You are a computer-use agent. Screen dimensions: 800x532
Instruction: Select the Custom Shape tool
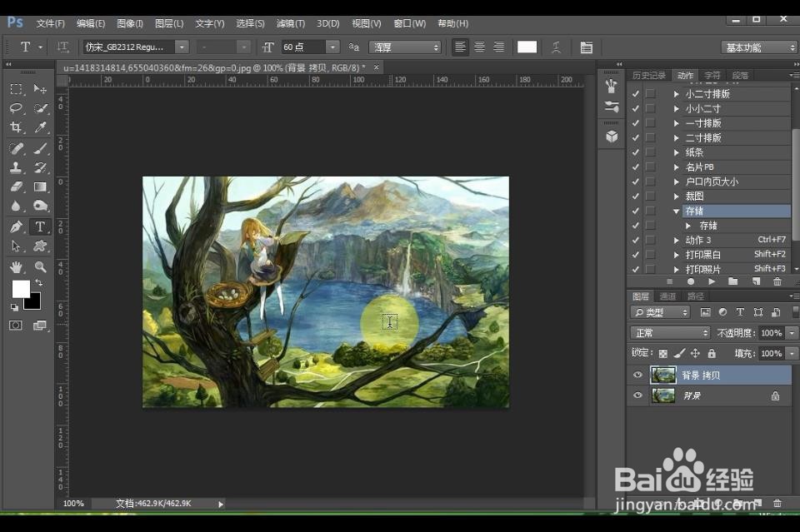click(x=40, y=246)
